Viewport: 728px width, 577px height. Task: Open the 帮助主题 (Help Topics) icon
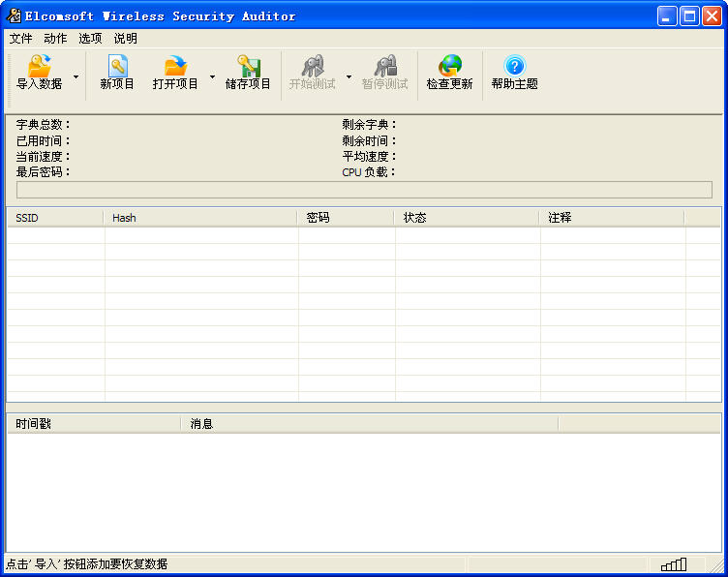tap(514, 66)
